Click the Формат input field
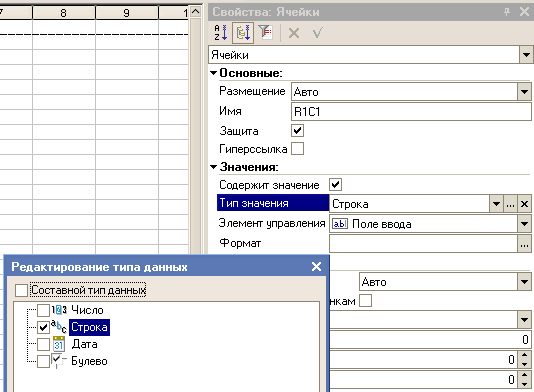This screenshot has width=534, height=392. click(423, 244)
